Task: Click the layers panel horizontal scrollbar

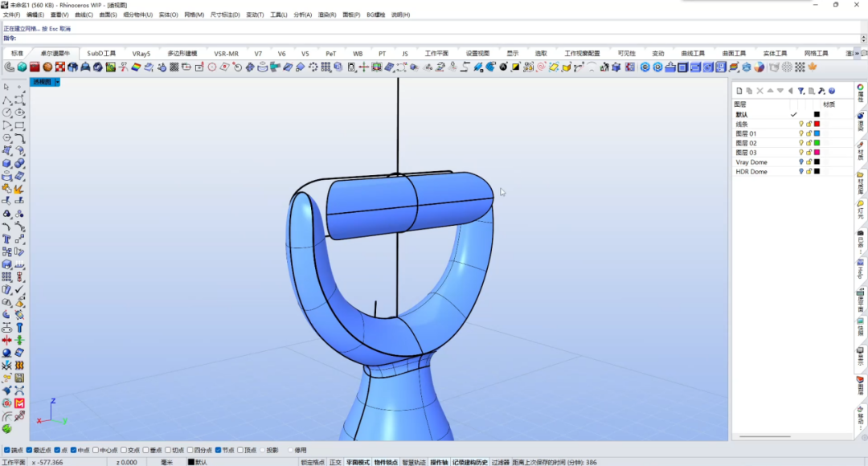Action: 765,436
